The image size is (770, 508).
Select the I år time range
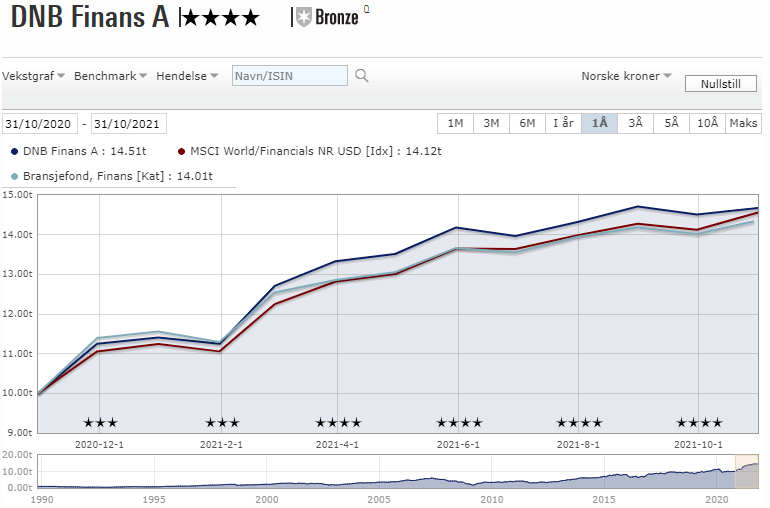coord(563,123)
